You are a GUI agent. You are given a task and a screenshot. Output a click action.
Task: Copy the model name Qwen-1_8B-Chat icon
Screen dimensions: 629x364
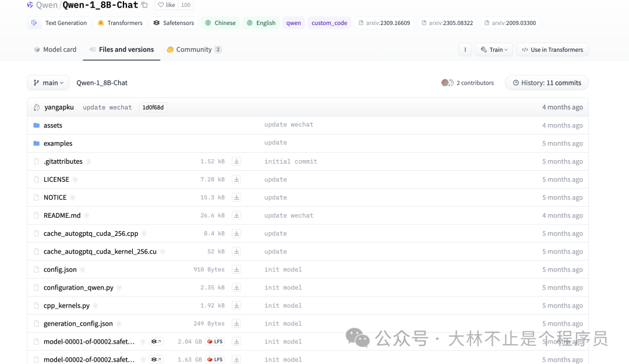click(x=144, y=5)
